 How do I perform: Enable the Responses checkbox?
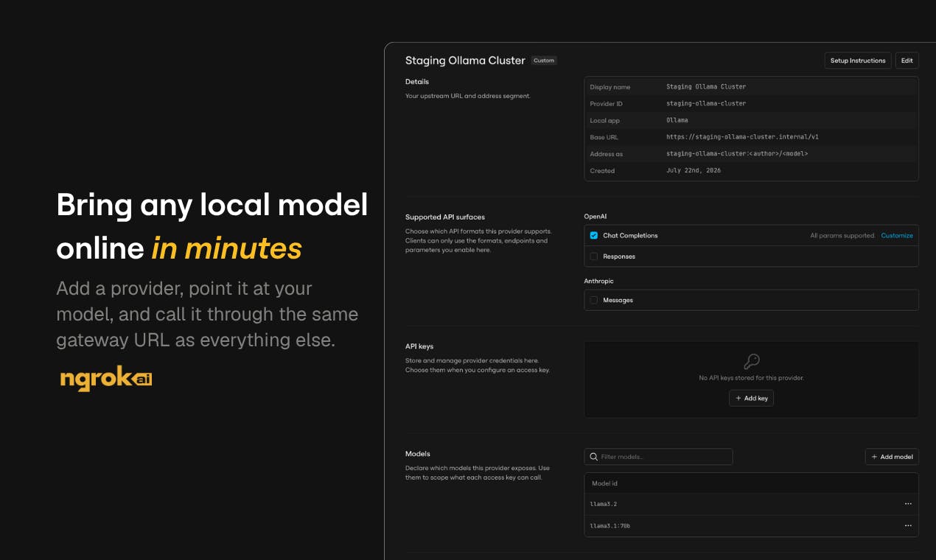594,256
